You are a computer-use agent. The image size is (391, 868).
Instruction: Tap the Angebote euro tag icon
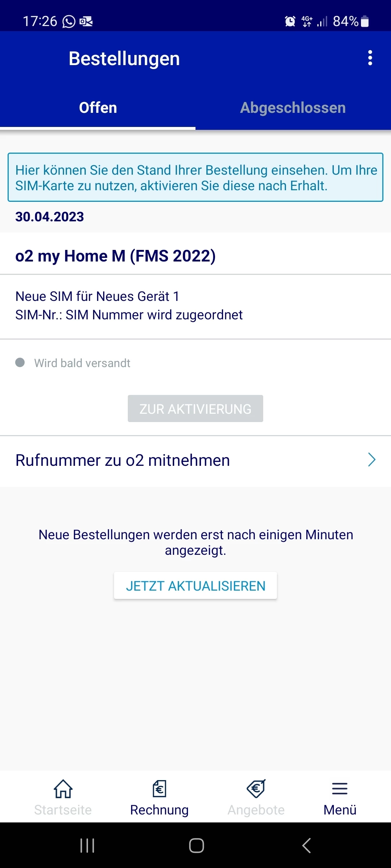[256, 789]
